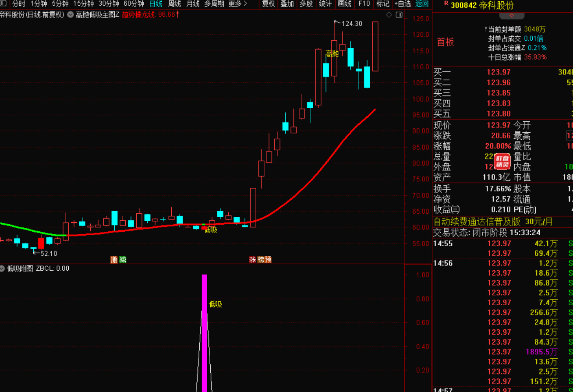Viewport: 573px width, 392px height.
Task: Click the 激 event marker below chart
Action: coord(114,259)
